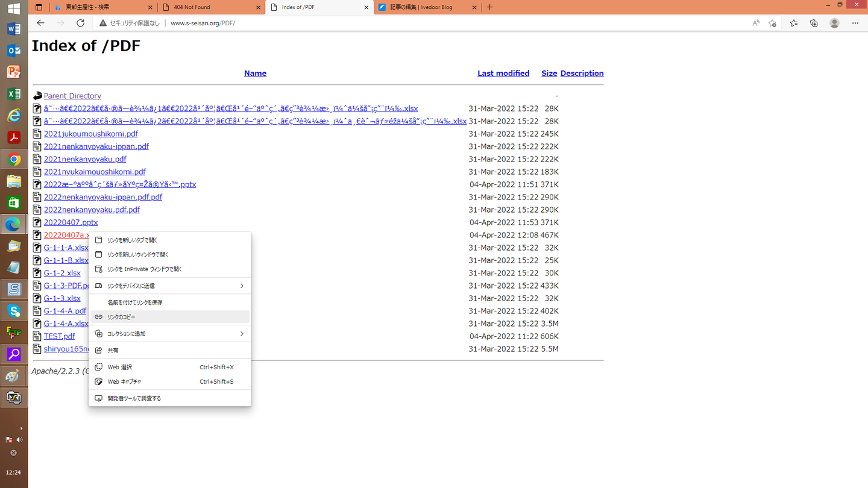Open the 2021nenkanyoyaku-ippan.pdf link
The width and height of the screenshot is (868, 488).
(96, 146)
